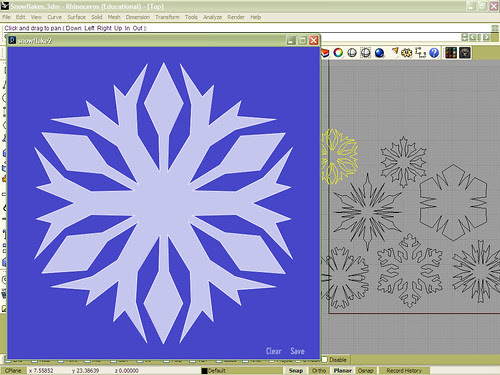Click Save in the snowflake2 window

click(297, 351)
